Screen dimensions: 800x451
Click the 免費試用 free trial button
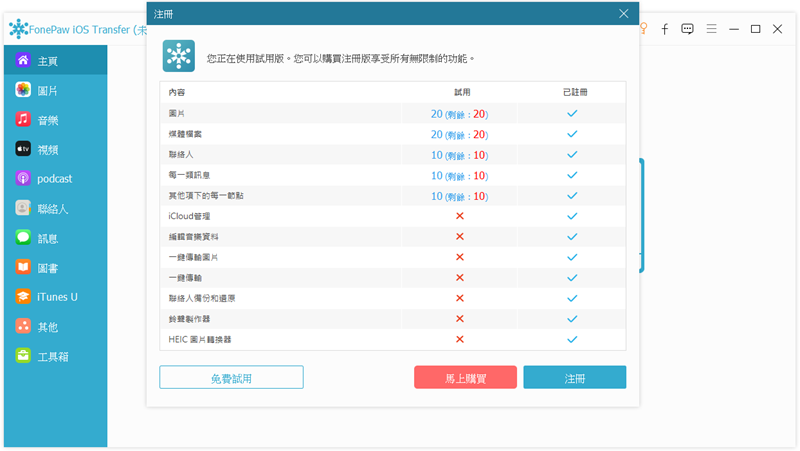(x=231, y=377)
